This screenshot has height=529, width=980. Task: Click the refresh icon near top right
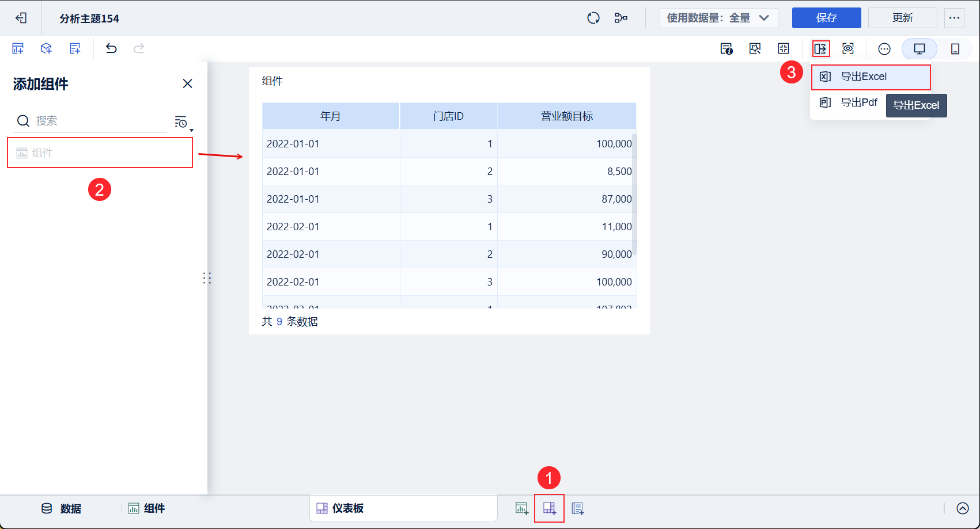pyautogui.click(x=593, y=18)
